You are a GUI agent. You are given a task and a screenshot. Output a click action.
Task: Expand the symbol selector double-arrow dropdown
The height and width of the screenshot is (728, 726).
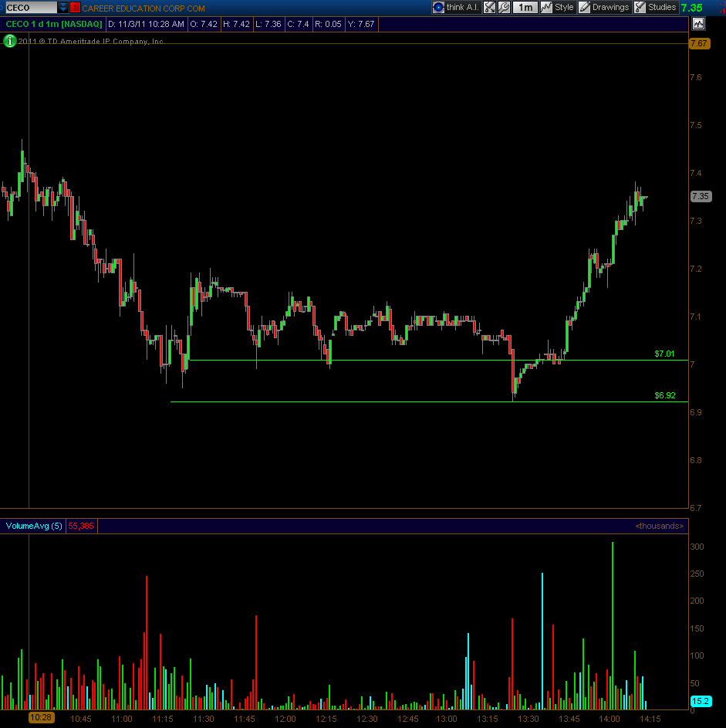click(x=62, y=7)
